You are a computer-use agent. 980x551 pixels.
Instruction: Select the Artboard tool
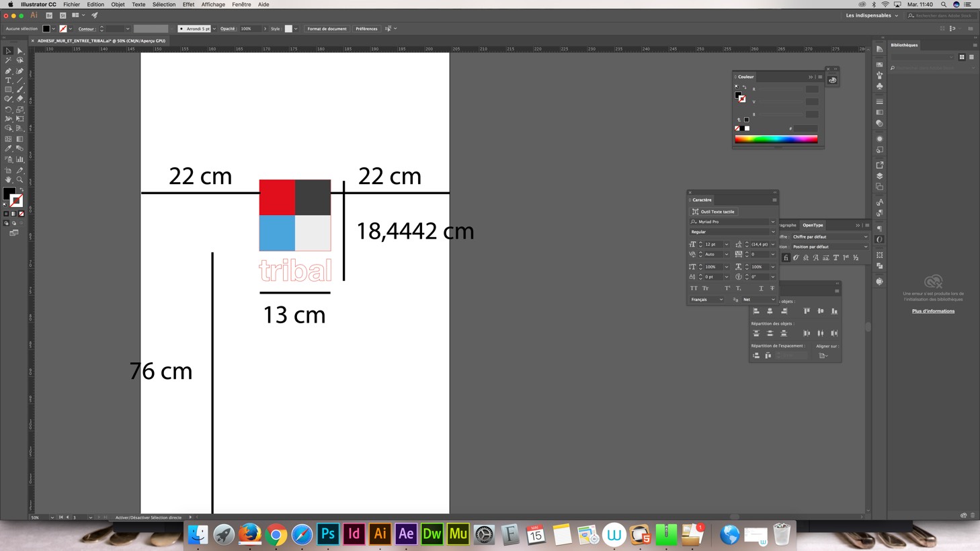[x=8, y=171]
